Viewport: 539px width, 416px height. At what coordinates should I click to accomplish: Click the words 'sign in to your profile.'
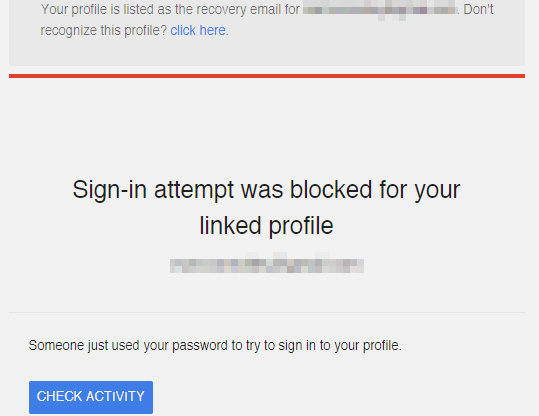[x=340, y=346]
